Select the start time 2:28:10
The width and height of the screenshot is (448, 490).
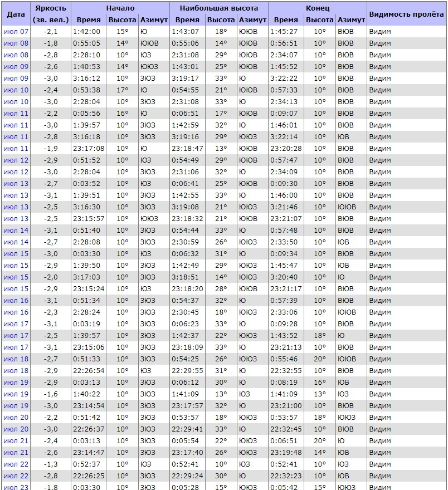pyautogui.click(x=86, y=55)
